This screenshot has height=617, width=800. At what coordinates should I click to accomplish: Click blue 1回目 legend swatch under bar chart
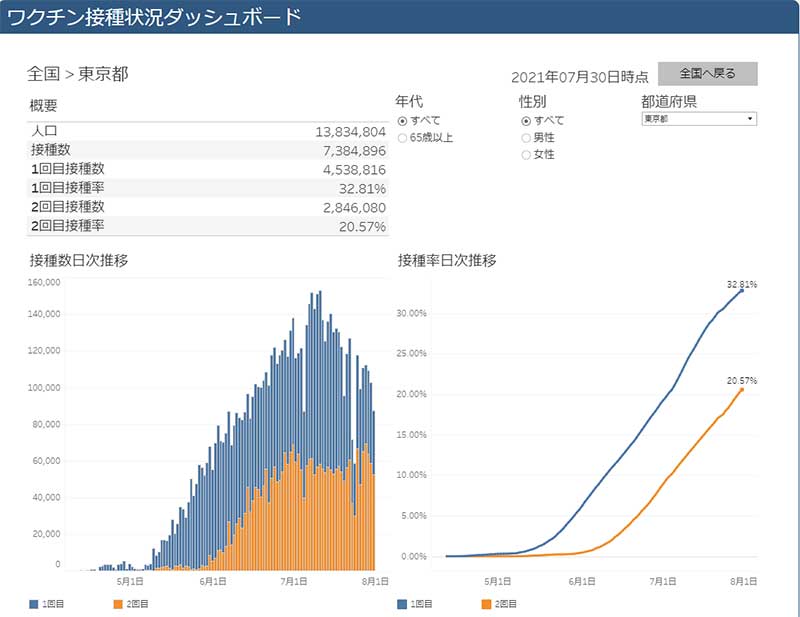click(35, 604)
